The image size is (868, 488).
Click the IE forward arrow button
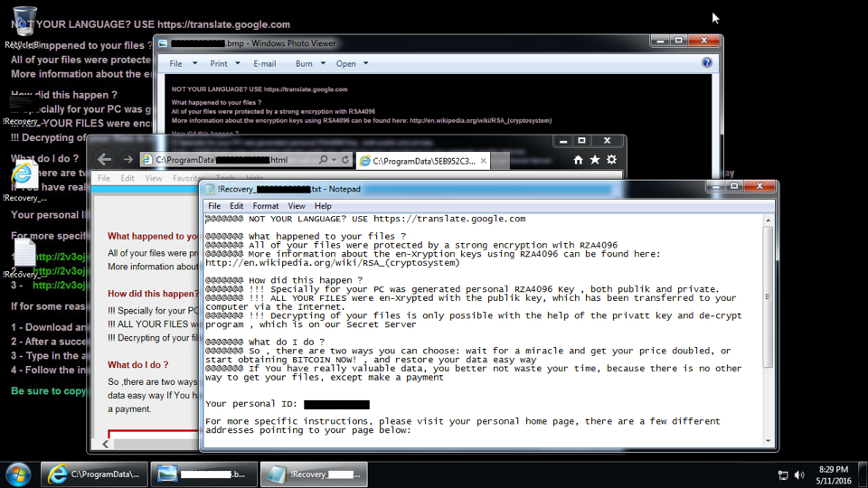[128, 160]
